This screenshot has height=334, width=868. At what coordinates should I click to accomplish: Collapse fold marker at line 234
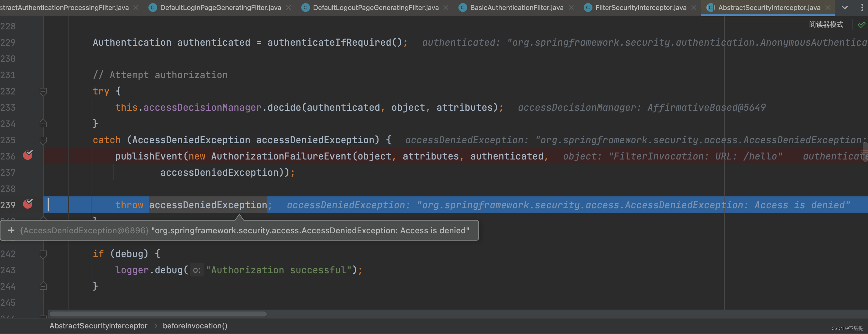[43, 124]
